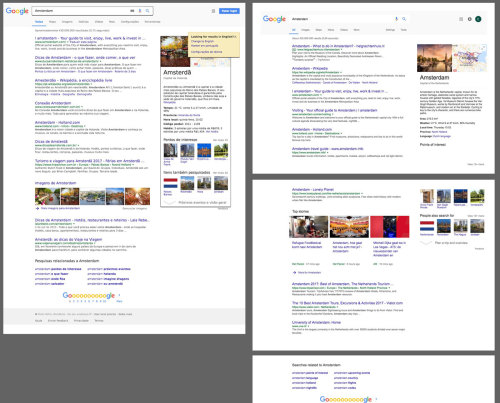500x403 pixels.
Task: Click the Amsterdam sunset canal photo
Action: [434, 58]
